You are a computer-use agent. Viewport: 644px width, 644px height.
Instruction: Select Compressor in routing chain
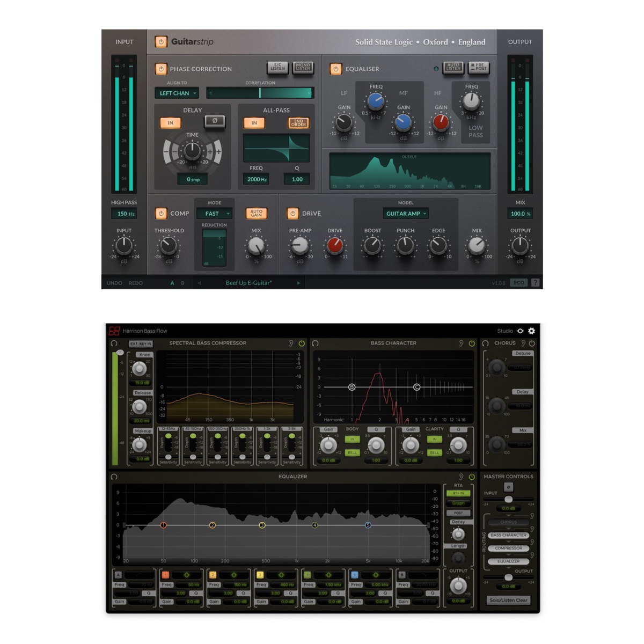click(x=508, y=548)
